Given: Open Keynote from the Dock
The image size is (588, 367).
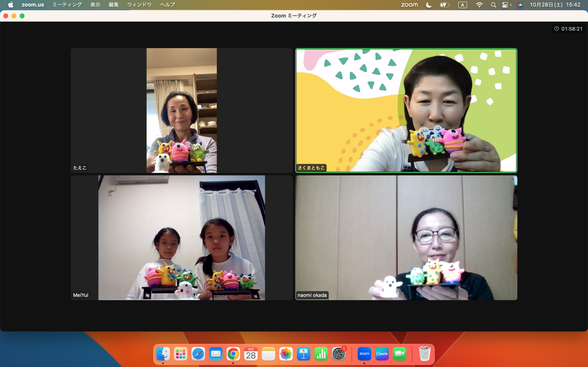Looking at the screenshot, I should (303, 354).
